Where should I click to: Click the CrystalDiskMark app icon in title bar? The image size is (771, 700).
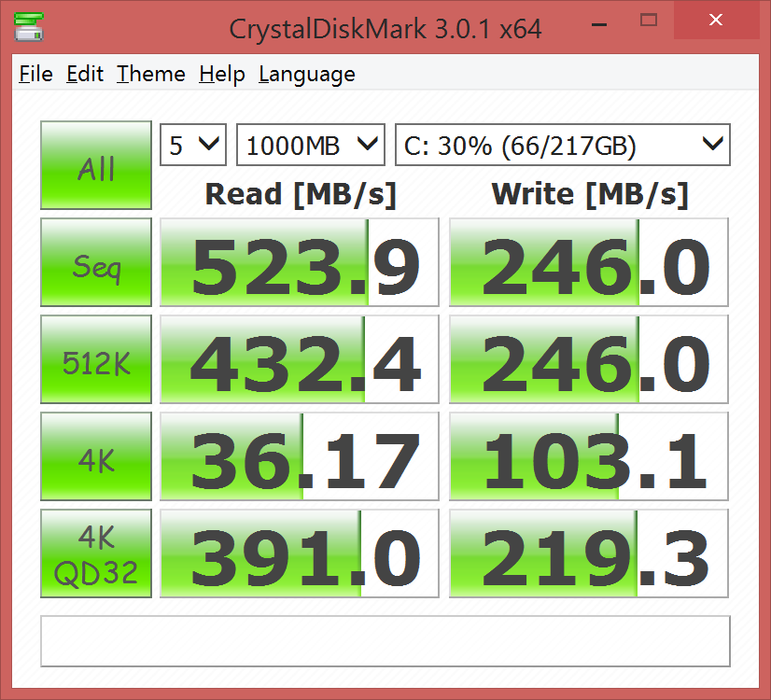point(29,27)
